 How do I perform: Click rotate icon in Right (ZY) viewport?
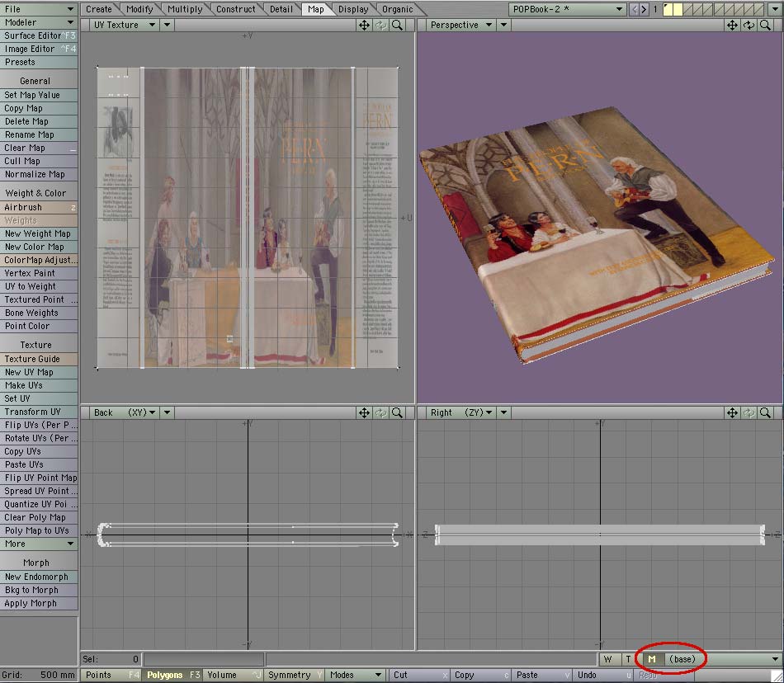click(749, 412)
